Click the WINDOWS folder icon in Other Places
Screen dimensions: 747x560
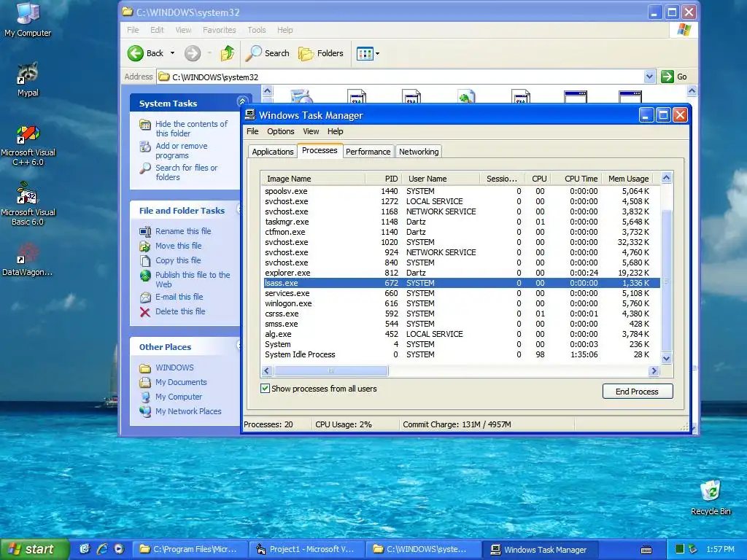pos(145,368)
